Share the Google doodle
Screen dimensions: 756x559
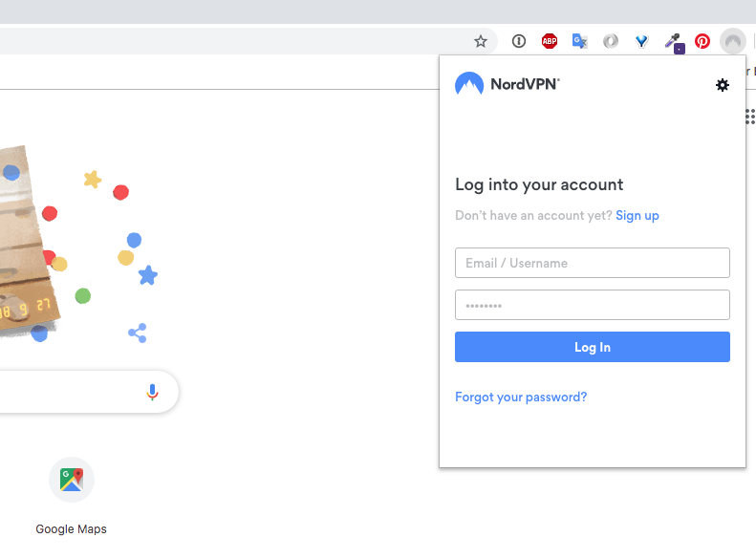pos(138,333)
